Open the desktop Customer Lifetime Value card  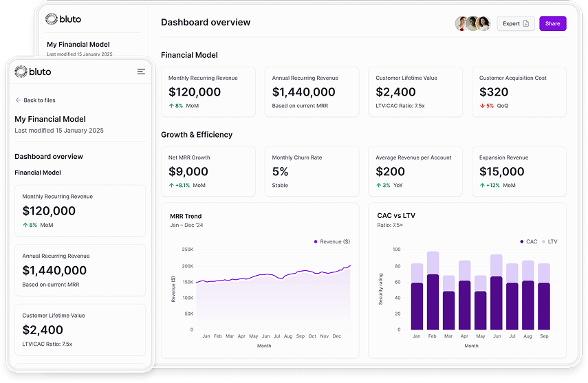pyautogui.click(x=415, y=91)
